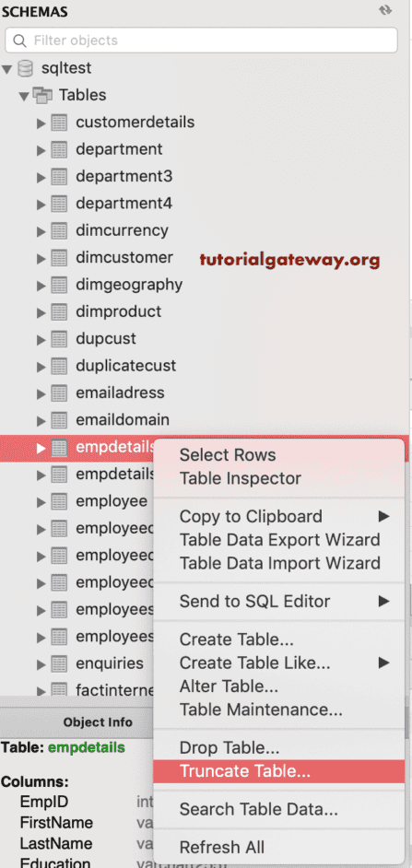Expand the department table node
412x868 pixels.
[x=41, y=150]
